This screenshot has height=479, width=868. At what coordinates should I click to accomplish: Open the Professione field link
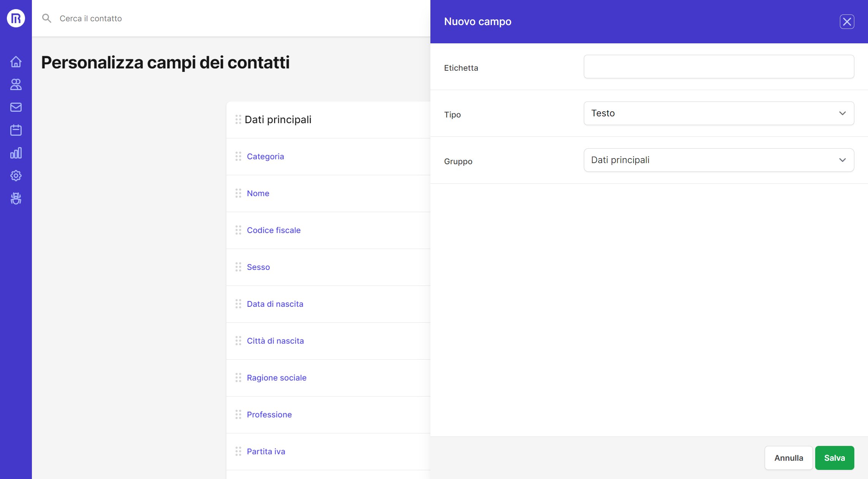pyautogui.click(x=269, y=414)
